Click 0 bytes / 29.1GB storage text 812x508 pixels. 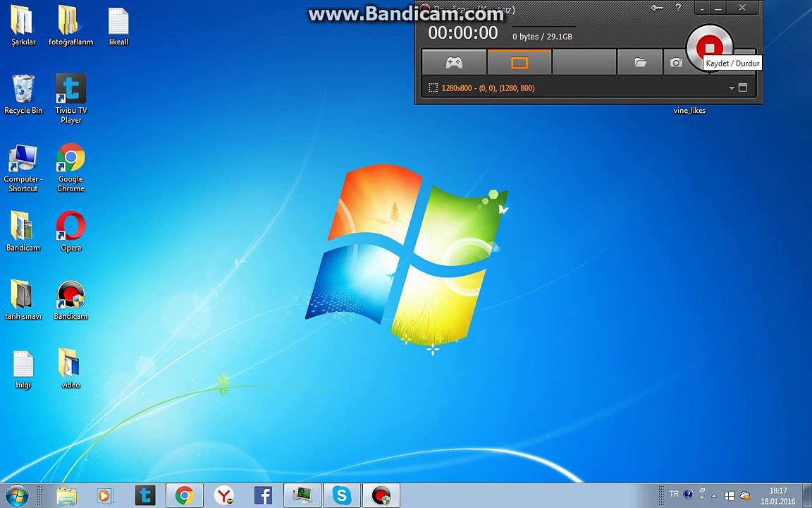pyautogui.click(x=542, y=37)
